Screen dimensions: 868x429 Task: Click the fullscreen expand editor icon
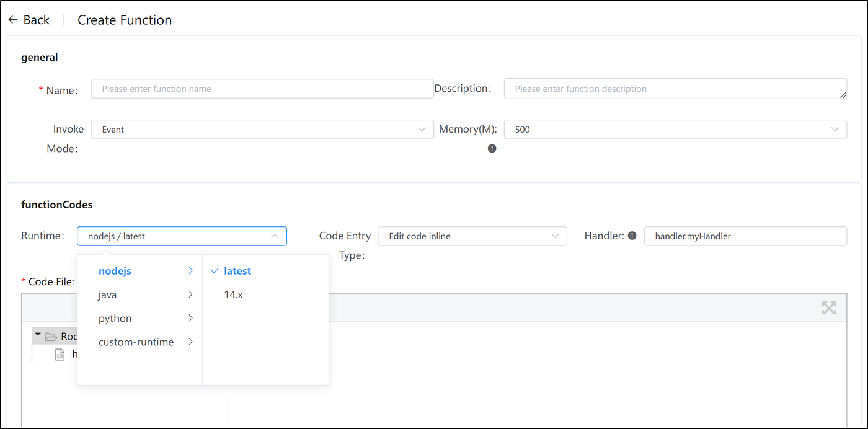(828, 307)
